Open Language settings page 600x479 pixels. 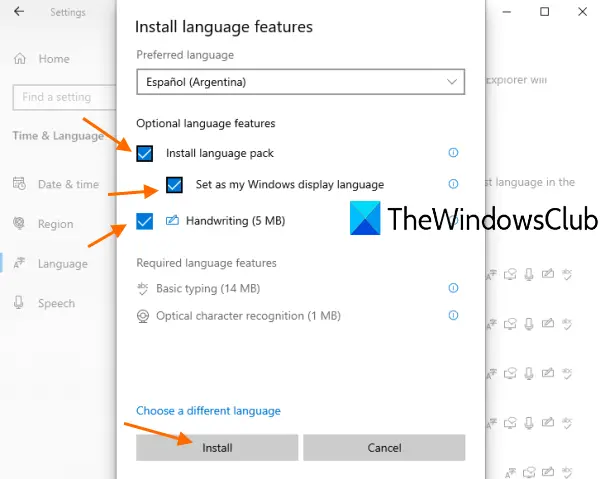point(63,264)
